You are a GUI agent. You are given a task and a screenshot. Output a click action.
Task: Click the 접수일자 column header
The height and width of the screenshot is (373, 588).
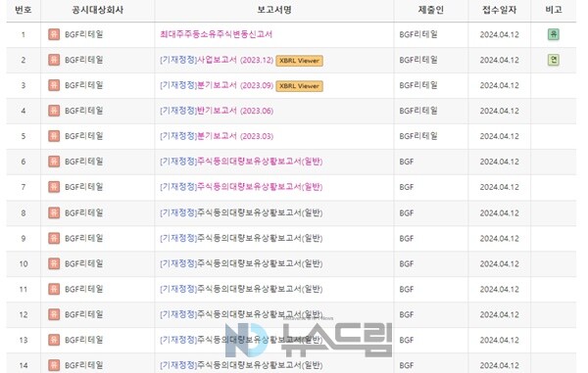(x=500, y=10)
